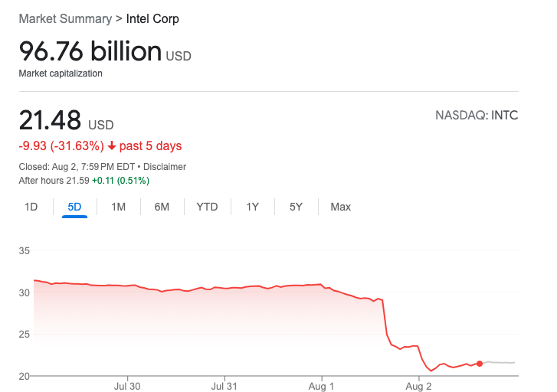The image size is (557, 392).
Task: Switch chart to 6M range
Action: [162, 207]
